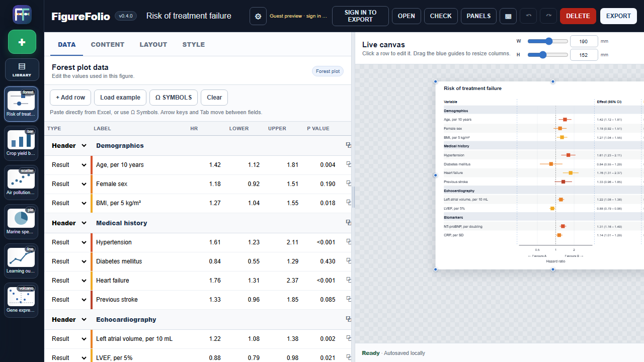
Task: Open type dropdown for Medical history row
Action: pos(69,223)
